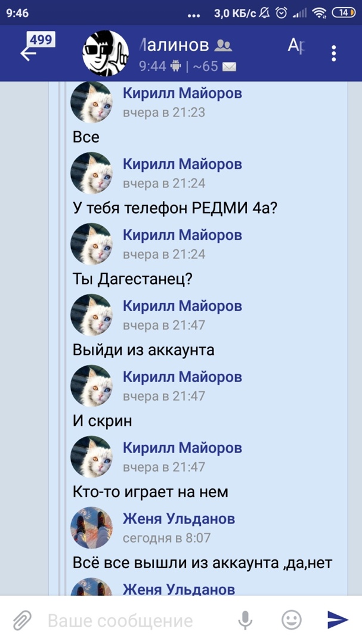This screenshot has height=644, width=362.
Task: Tap the send message arrow
Action: pyautogui.click(x=338, y=620)
